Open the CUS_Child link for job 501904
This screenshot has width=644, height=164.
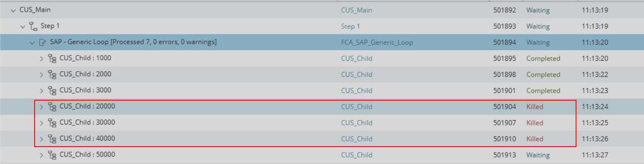[356, 107]
